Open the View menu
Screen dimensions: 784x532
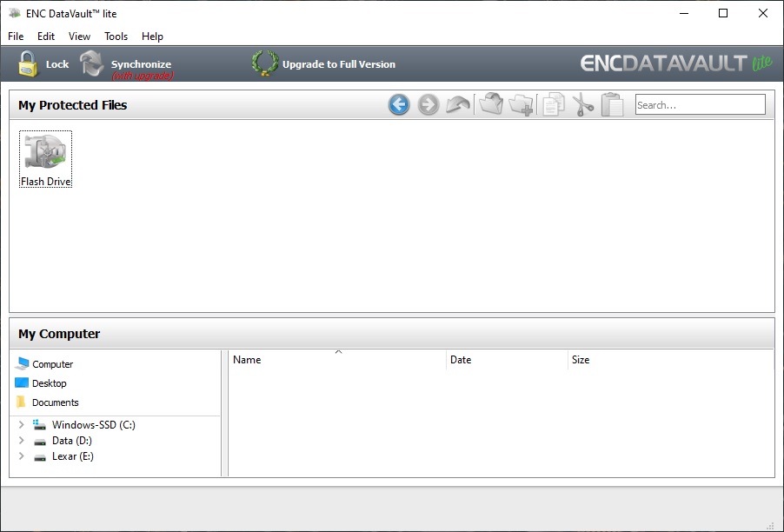[79, 36]
